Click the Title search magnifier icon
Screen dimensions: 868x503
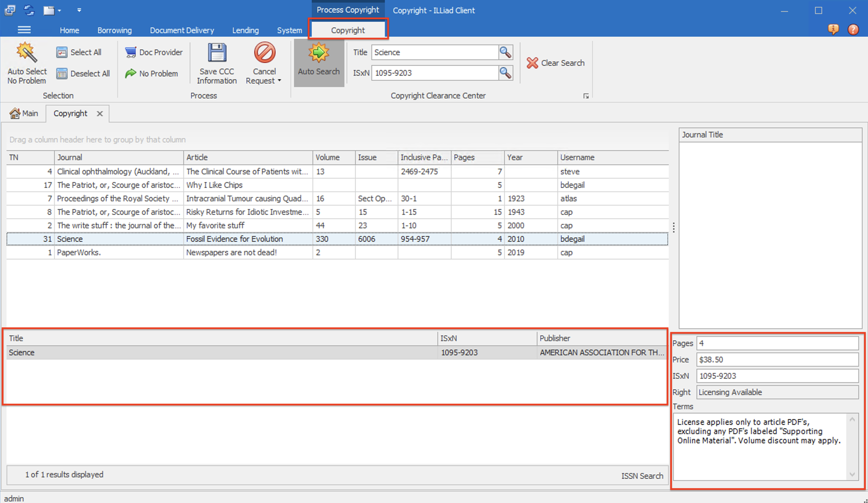click(x=505, y=52)
